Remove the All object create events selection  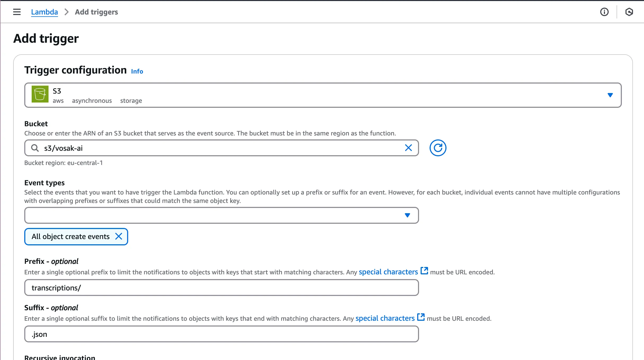[x=118, y=236]
